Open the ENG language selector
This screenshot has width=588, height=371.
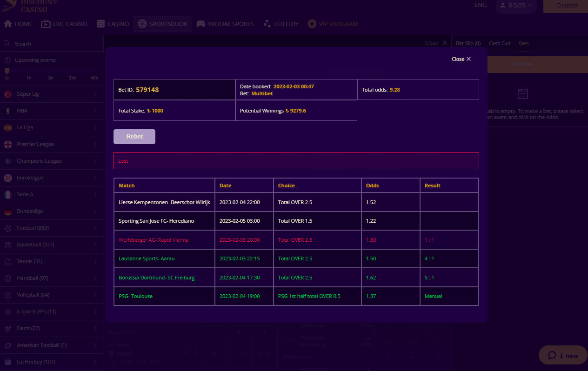[x=481, y=5]
